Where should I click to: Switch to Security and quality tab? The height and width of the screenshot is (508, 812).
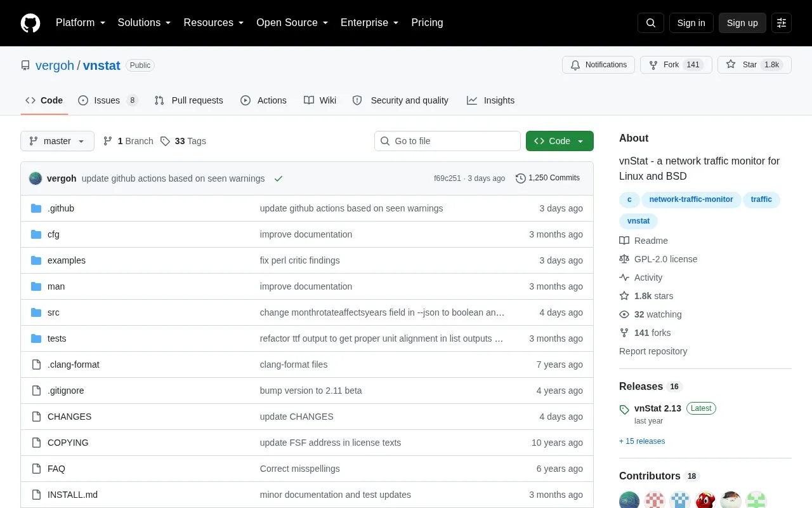400,100
